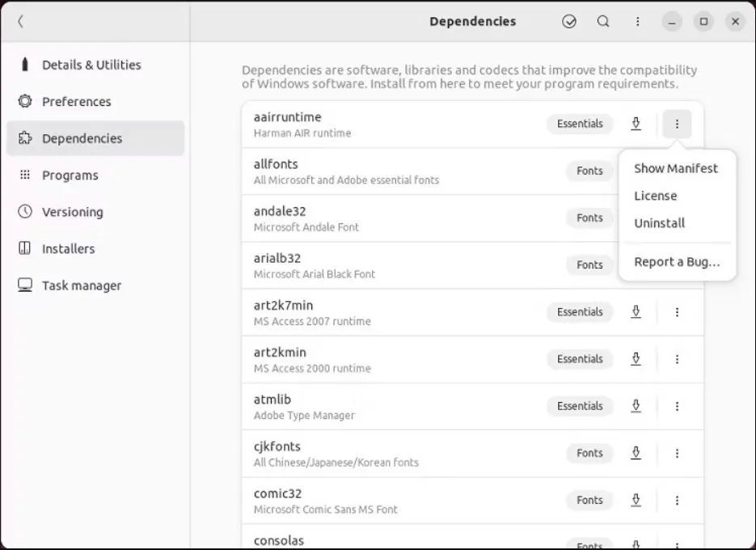This screenshot has height=550, width=756.
Task: Select Report a Bug… menu entry
Action: pos(676,262)
